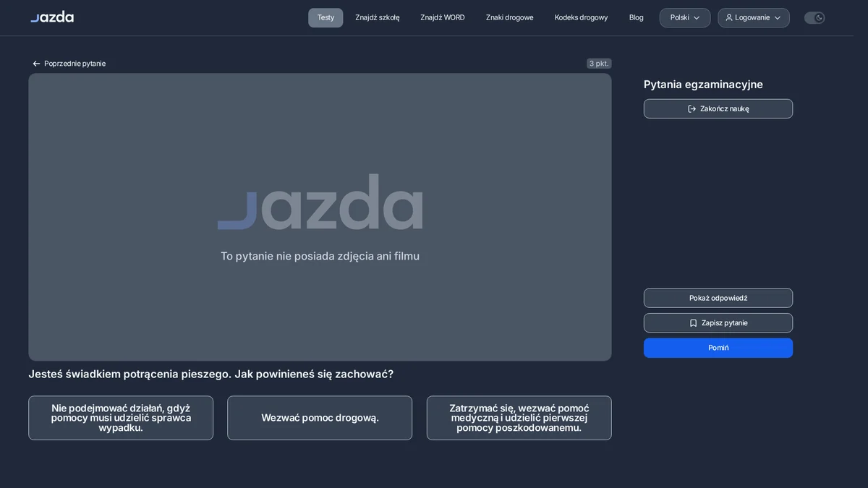868x488 pixels.
Task: Click the user icon beside Logowanie
Action: (x=729, y=17)
